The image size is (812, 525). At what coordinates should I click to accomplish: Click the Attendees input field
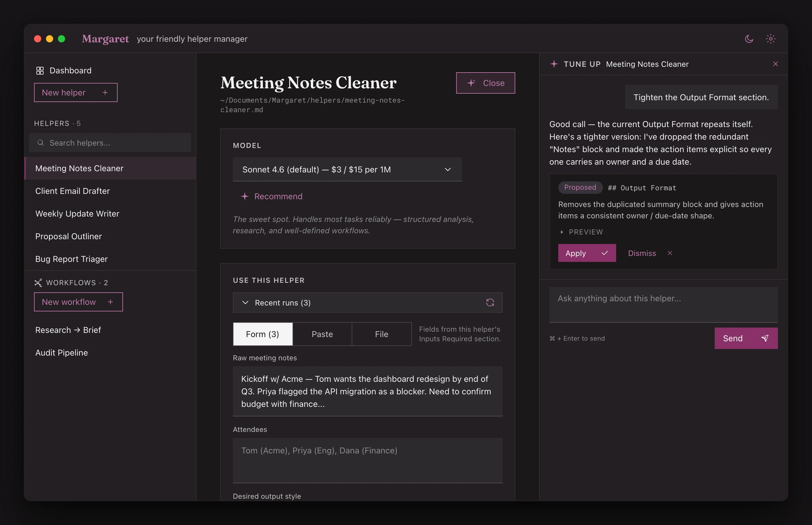[367, 460]
